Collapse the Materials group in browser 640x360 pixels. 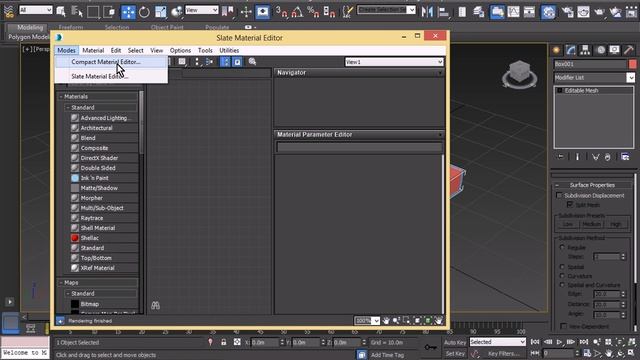coord(61,97)
